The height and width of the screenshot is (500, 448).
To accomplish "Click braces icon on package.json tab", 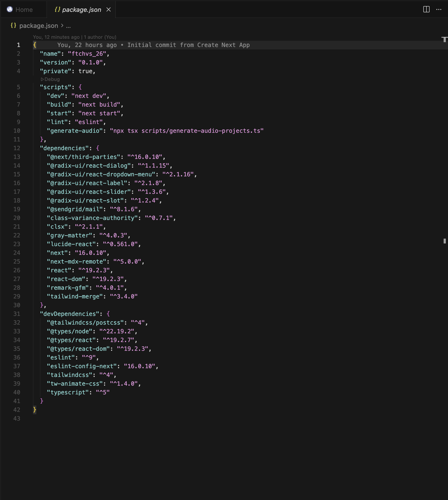I will click(57, 9).
